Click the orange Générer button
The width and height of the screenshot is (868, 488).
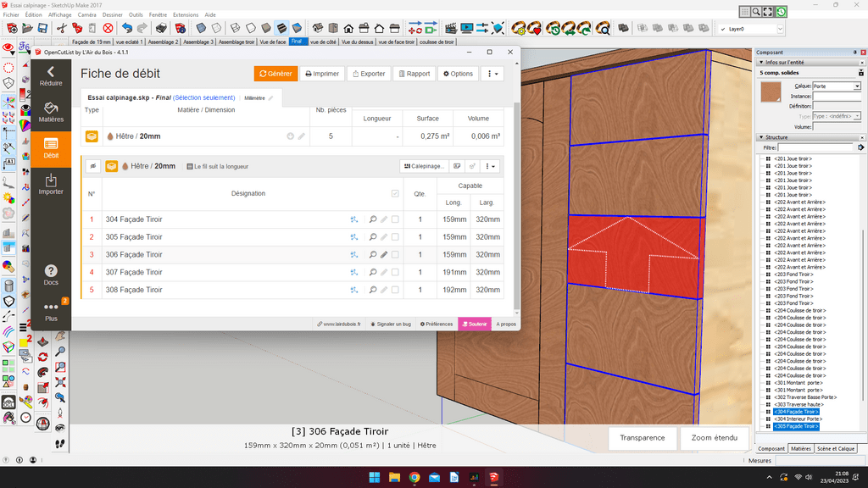point(275,74)
